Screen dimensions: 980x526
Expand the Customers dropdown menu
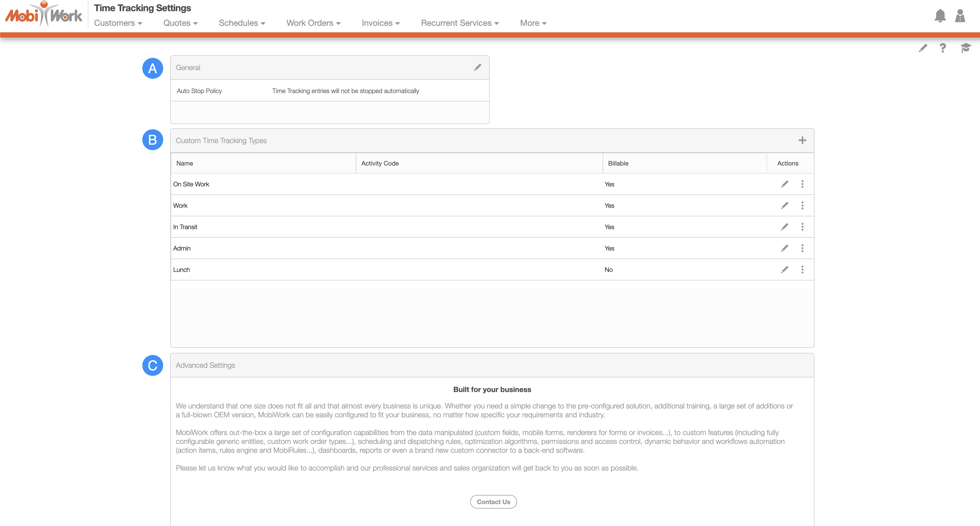pyautogui.click(x=118, y=23)
